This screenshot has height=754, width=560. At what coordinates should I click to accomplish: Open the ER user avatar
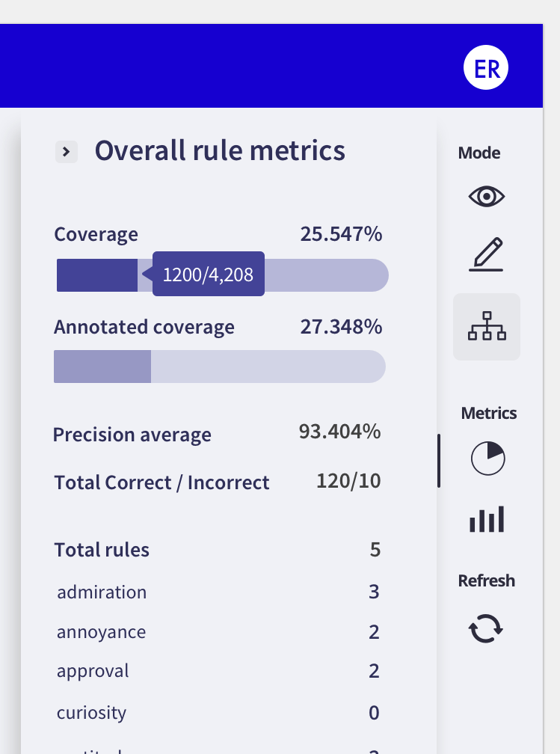point(486,67)
